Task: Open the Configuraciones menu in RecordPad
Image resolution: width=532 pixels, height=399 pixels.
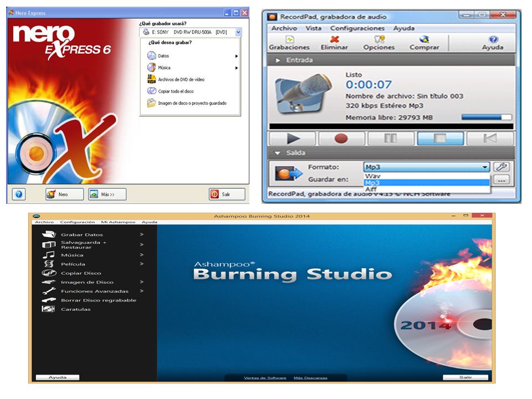Action: pos(357,28)
